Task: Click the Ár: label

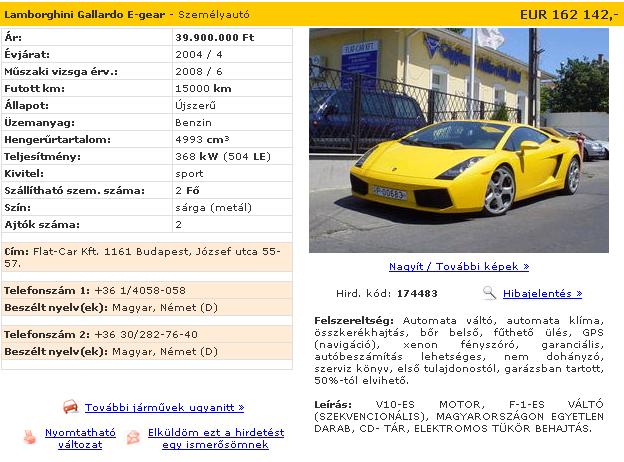Action: point(13,37)
